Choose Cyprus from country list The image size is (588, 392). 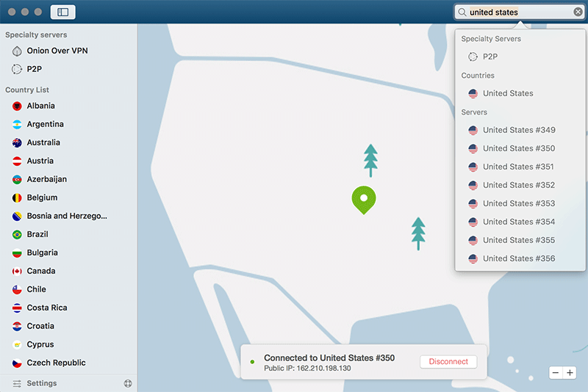40,344
